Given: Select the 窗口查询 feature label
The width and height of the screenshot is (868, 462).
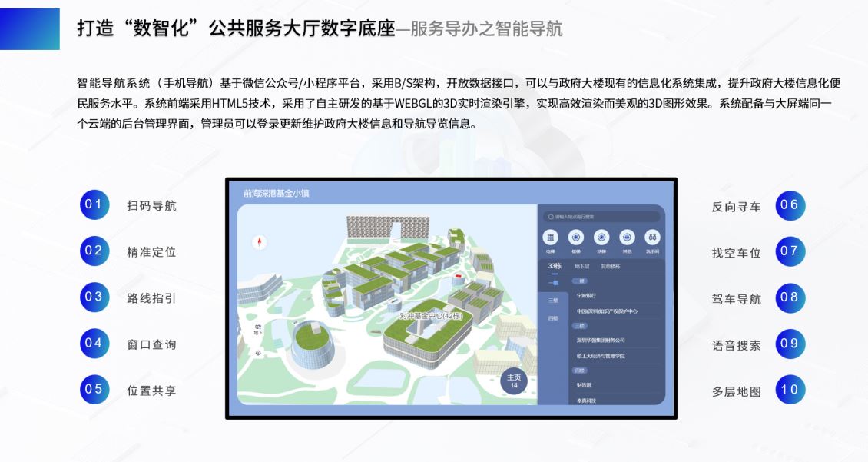Looking at the screenshot, I should tap(151, 344).
